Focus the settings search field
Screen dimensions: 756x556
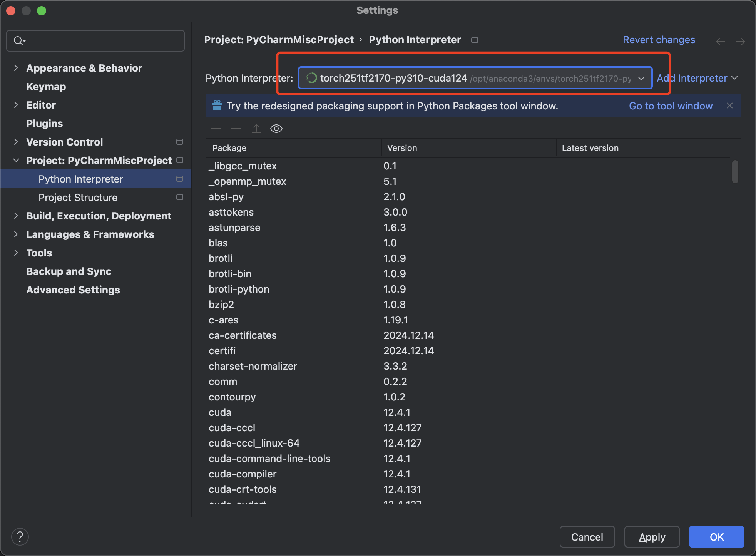pyautogui.click(x=95, y=41)
